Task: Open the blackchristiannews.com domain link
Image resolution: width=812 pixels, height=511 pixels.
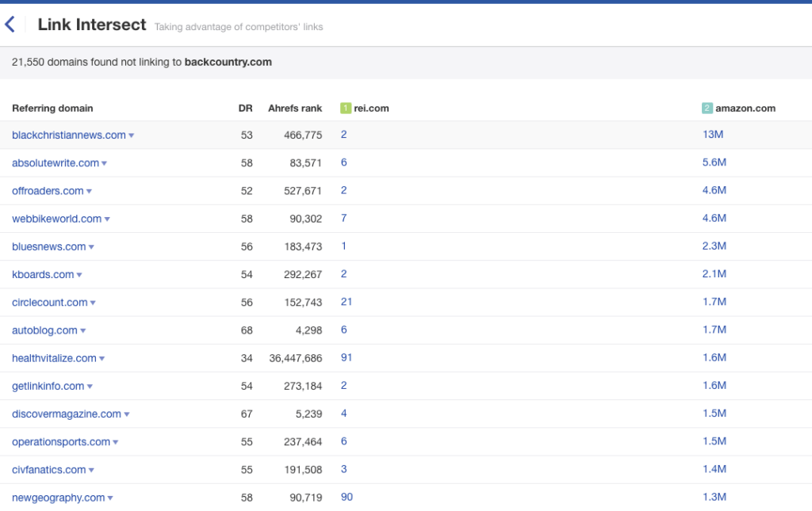Action: 69,135
